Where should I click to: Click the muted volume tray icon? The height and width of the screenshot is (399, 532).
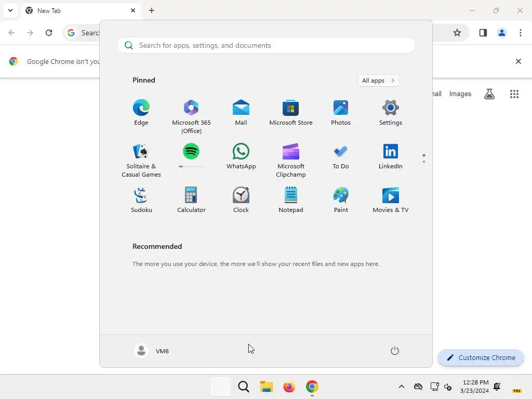(x=448, y=387)
